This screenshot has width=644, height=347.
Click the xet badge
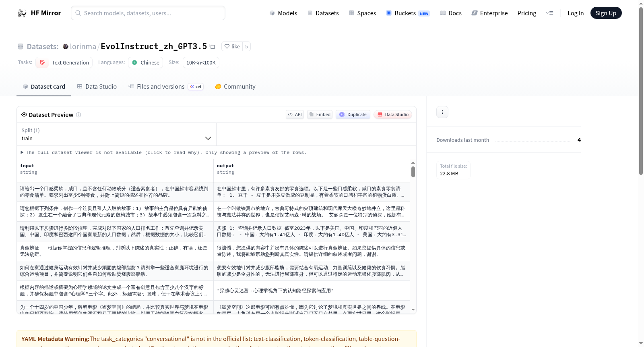[196, 87]
